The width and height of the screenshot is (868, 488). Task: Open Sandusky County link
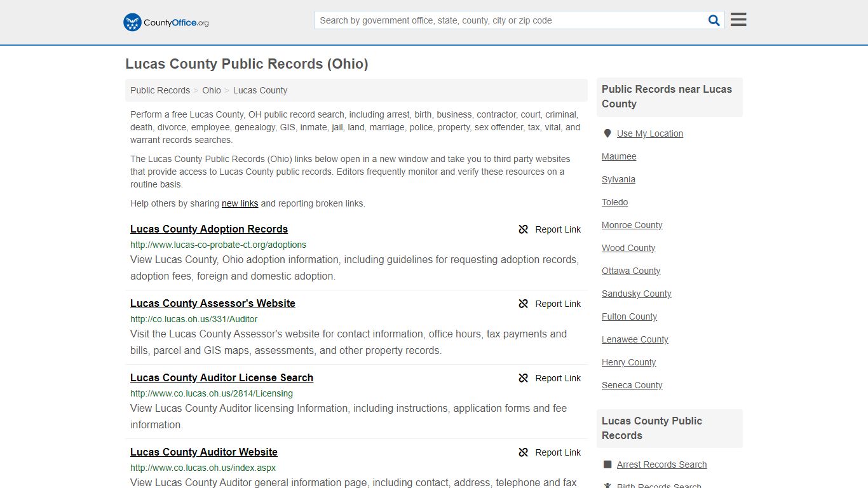(636, 294)
